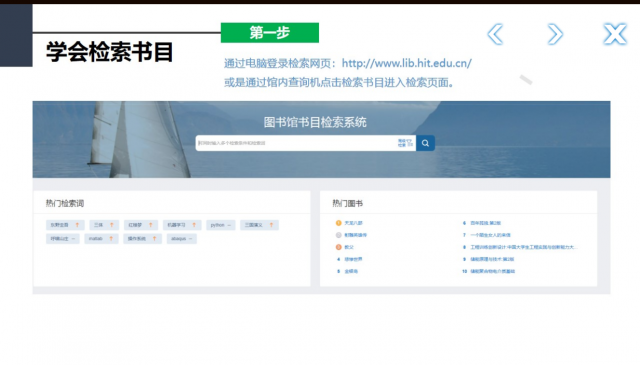Image resolution: width=640 pixels, height=365 pixels.
Task: Click the 热门检索词 panel heading
Action: (65, 203)
